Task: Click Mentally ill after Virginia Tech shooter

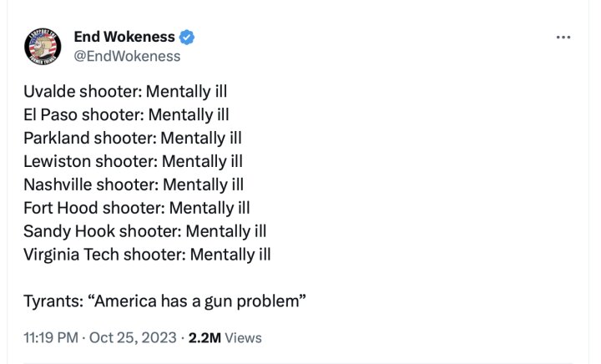Action: coord(230,255)
